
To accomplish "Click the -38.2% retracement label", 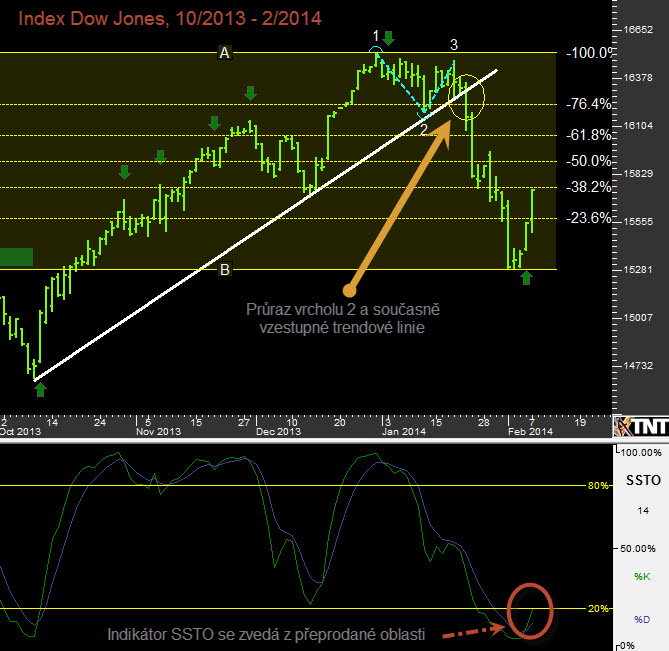I will point(588,187).
